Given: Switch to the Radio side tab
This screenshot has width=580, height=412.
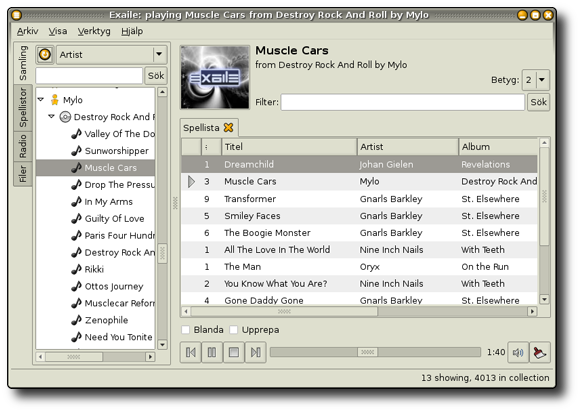Looking at the screenshot, I should [x=23, y=146].
